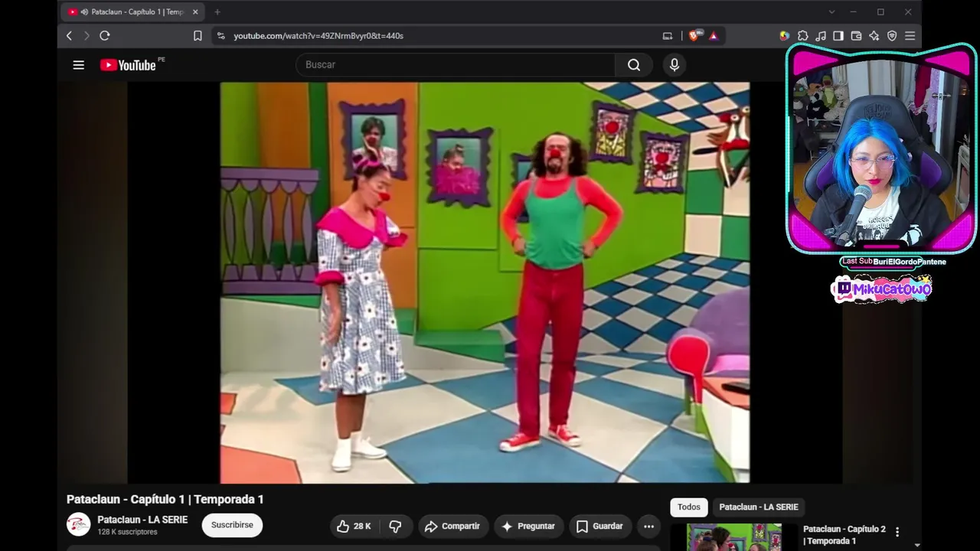Toggle the browser sidebar panel
Viewport: 980px width, 551px height.
coord(838,36)
